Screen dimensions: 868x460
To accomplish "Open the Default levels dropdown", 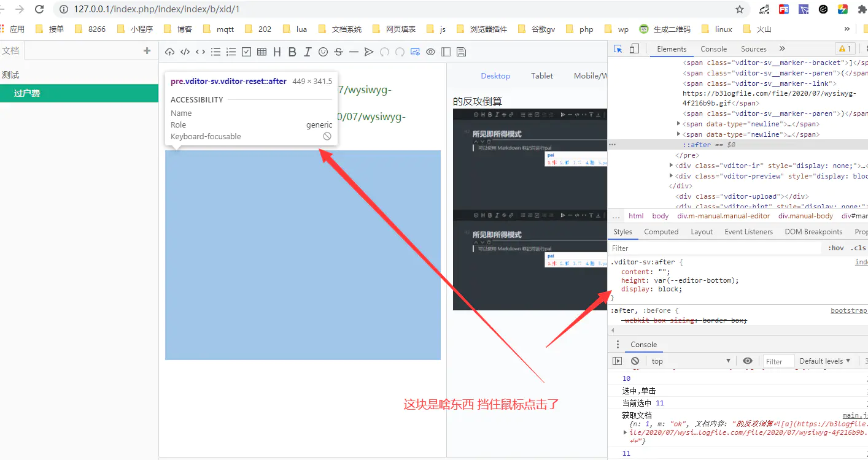I will point(824,361).
